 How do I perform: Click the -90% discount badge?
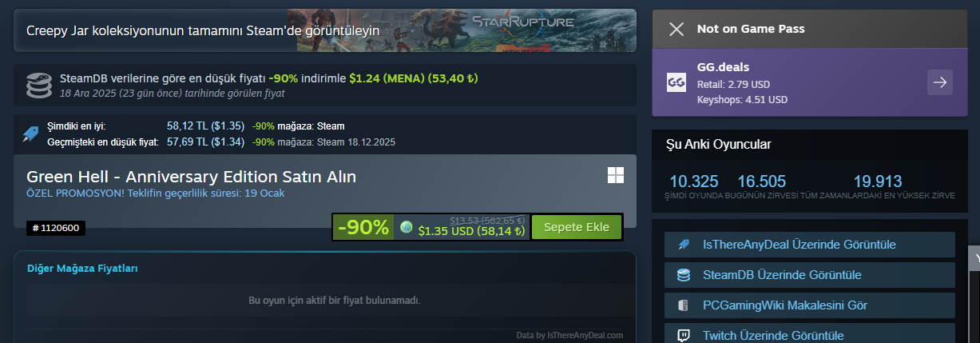tap(363, 227)
